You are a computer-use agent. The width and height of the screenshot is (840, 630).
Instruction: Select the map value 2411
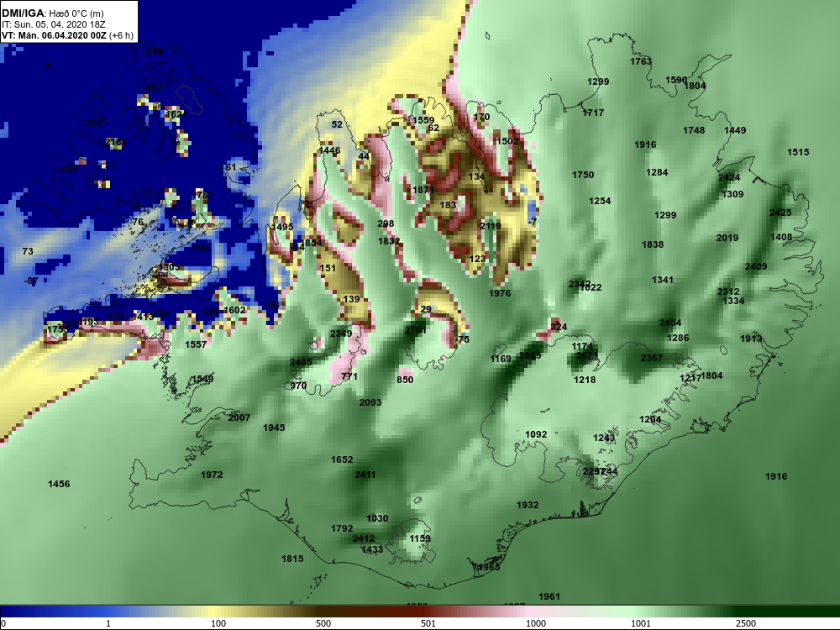[365, 475]
